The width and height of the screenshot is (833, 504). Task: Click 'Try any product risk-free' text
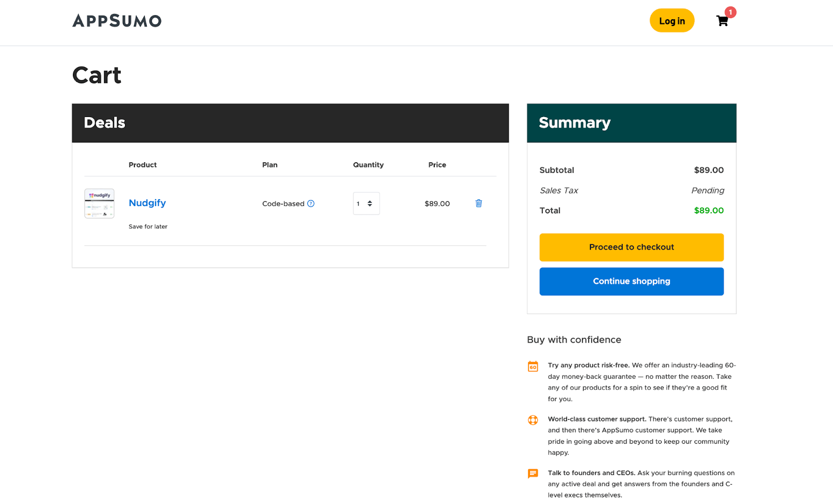pyautogui.click(x=588, y=365)
